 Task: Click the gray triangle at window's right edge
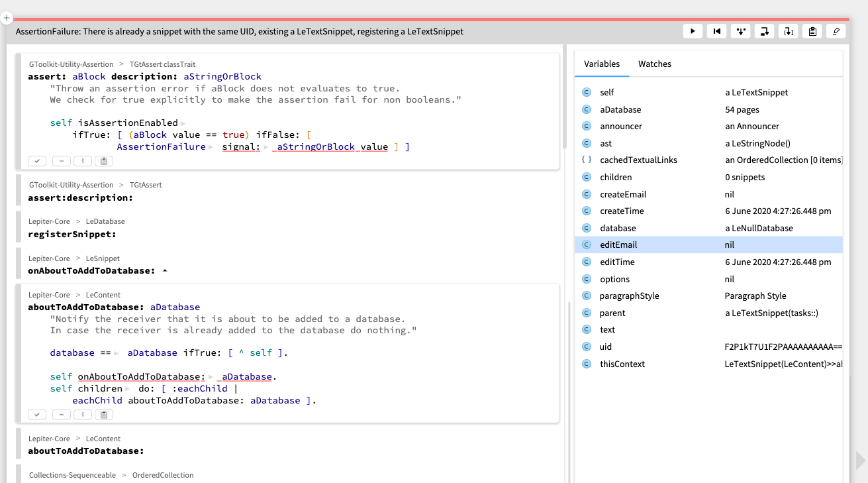(860, 460)
